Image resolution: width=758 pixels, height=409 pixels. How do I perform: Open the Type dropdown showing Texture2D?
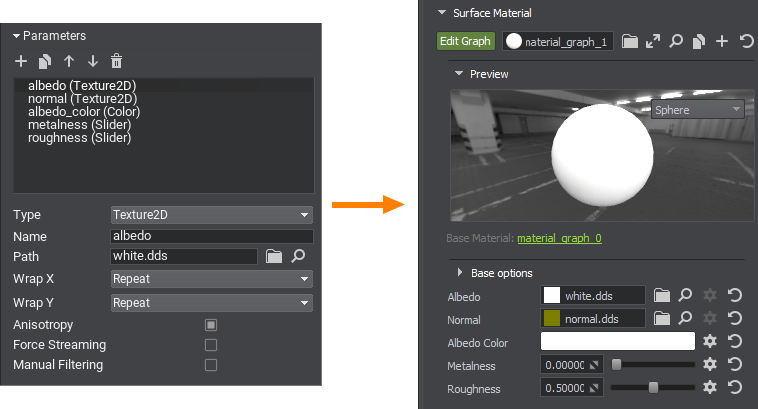211,215
